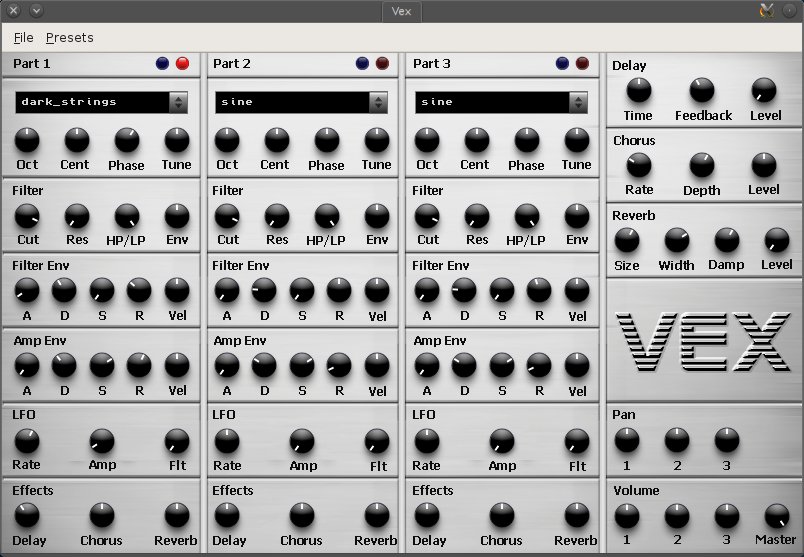Image resolution: width=804 pixels, height=557 pixels.
Task: Click the Chorus Depth knob
Action: point(702,165)
